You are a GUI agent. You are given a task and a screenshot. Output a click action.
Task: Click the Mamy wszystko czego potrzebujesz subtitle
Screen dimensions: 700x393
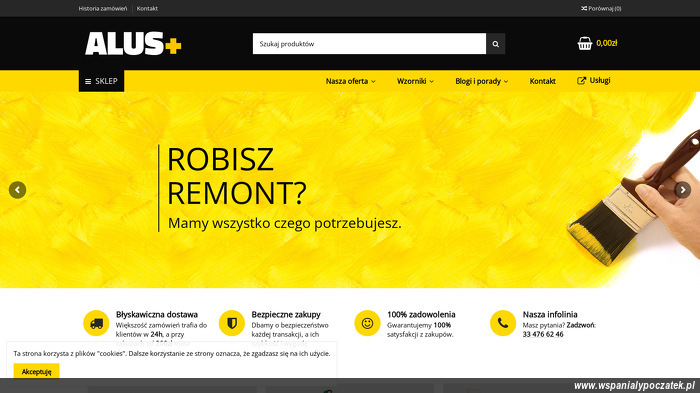[284, 223]
